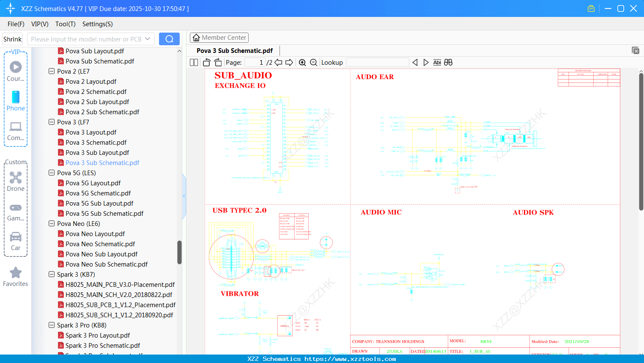Collapse the Pova 3 (LF7 tree node
This screenshot has width=644, height=363.
[51, 122]
